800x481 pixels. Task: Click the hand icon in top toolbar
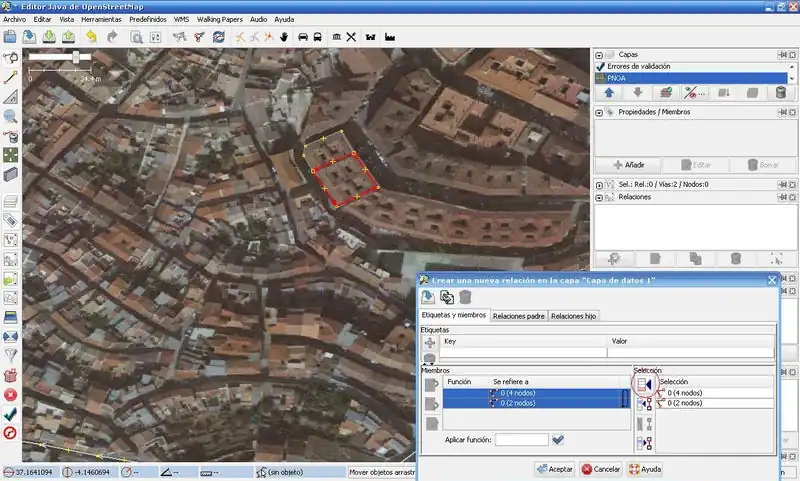284,37
